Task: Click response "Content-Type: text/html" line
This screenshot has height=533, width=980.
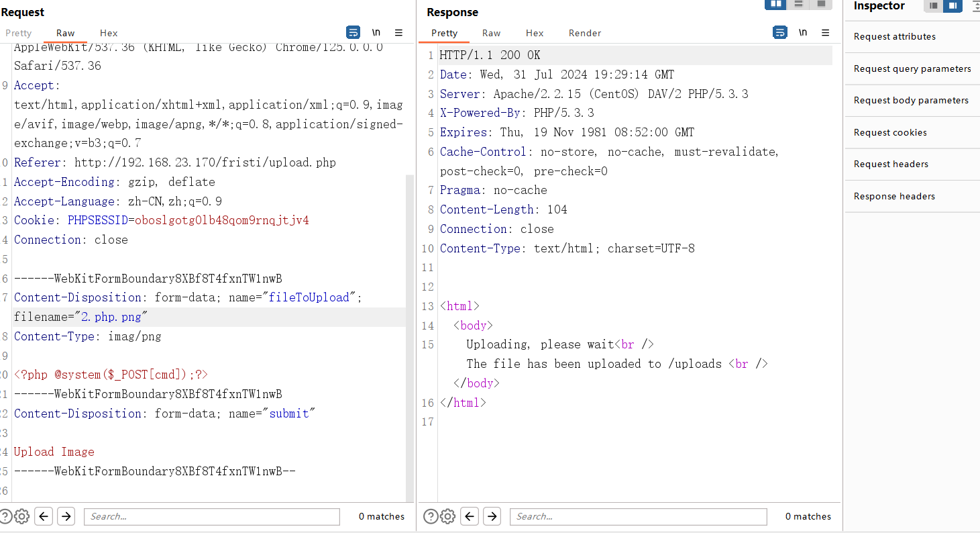Action: pos(567,248)
